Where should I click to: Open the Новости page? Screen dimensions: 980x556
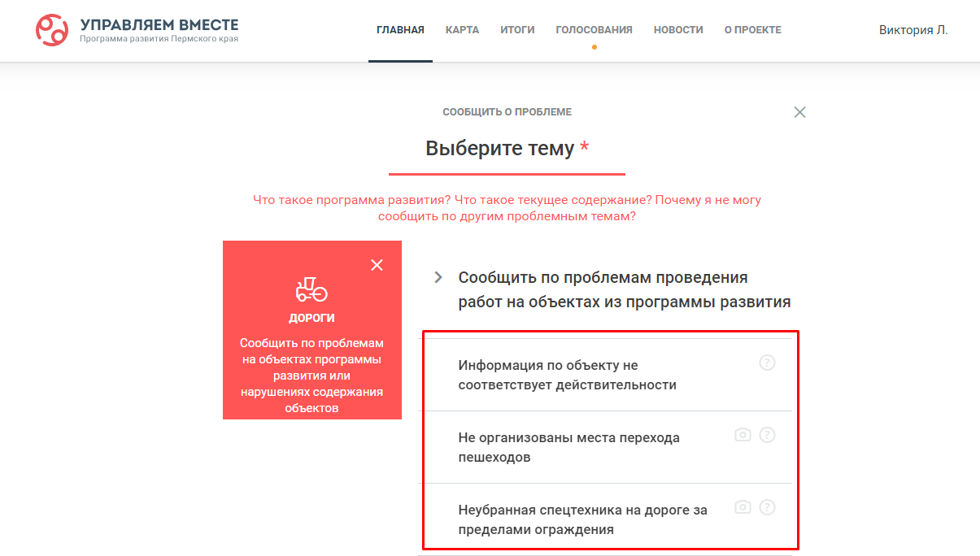click(x=678, y=30)
